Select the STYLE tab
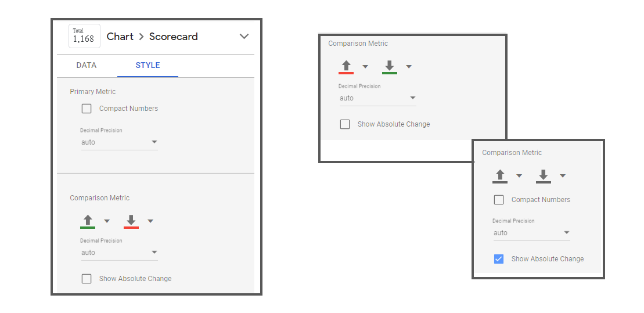Image resolution: width=644 pixels, height=313 pixels. (x=147, y=66)
